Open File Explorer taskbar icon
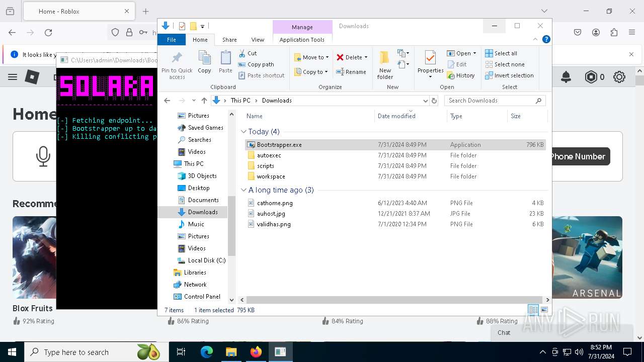644x362 pixels. point(231,352)
